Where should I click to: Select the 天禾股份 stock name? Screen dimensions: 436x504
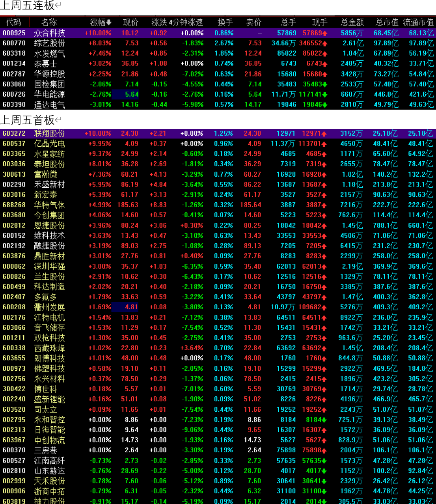click(50, 481)
